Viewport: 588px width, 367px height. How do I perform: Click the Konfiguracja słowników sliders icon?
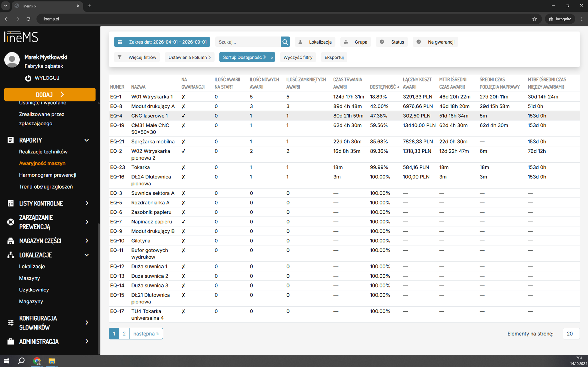click(x=10, y=323)
